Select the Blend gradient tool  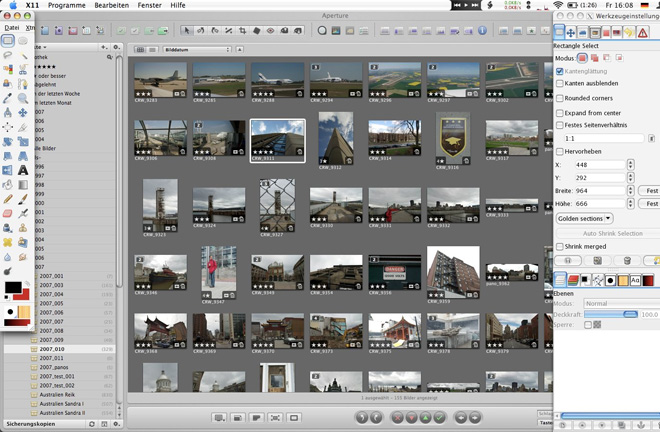[x=23, y=184]
